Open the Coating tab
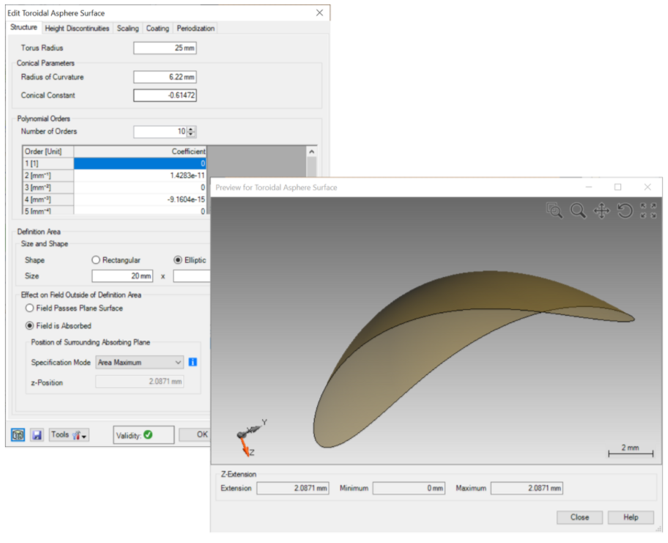Image resolution: width=668 pixels, height=543 pixels. (158, 28)
